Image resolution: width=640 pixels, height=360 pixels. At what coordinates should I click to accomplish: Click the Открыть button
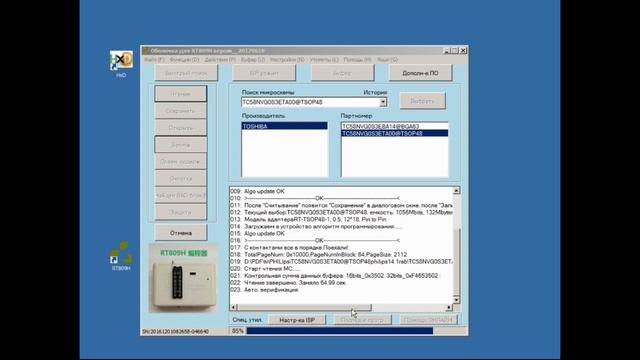point(180,128)
